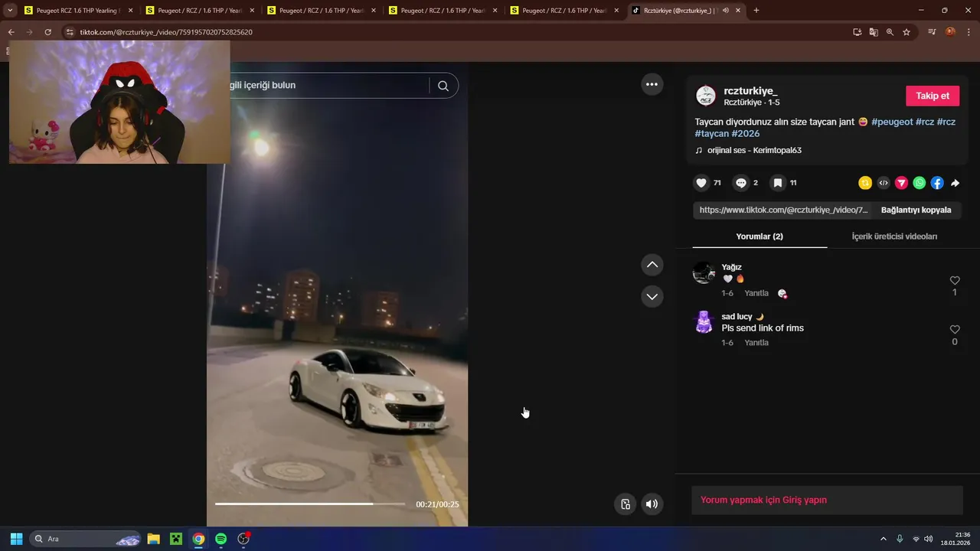Like the video with heart icon
Image resolution: width=980 pixels, height=551 pixels.
(x=701, y=183)
